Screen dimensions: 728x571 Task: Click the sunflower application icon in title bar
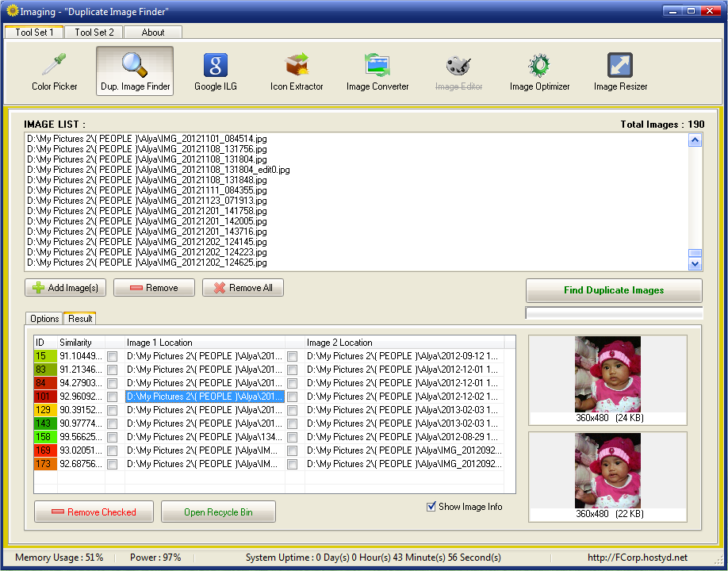pyautogui.click(x=12, y=11)
